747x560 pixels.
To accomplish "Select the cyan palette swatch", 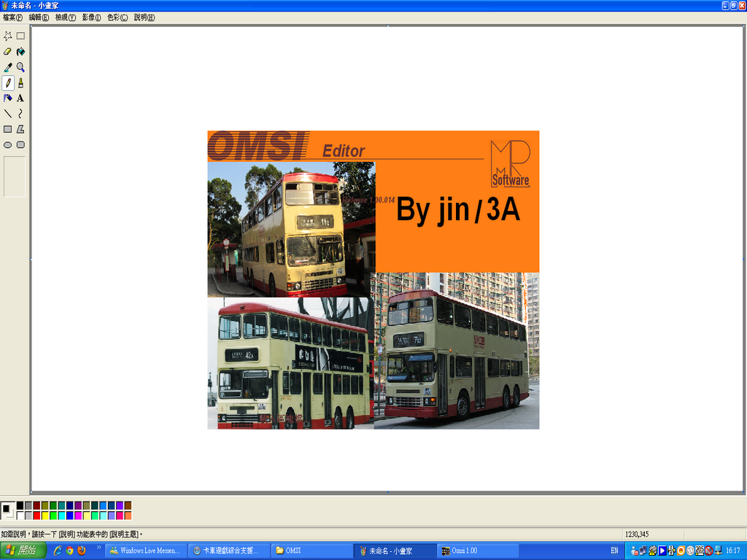I will (x=61, y=516).
